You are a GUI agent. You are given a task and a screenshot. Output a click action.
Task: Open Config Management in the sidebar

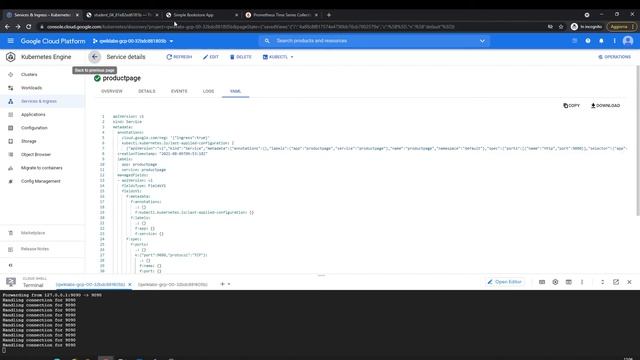pyautogui.click(x=40, y=181)
